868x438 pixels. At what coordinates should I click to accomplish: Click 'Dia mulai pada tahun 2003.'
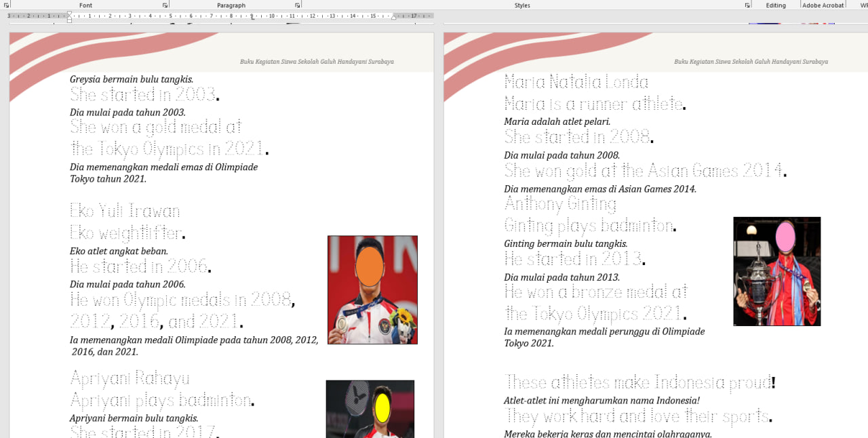pyautogui.click(x=127, y=113)
